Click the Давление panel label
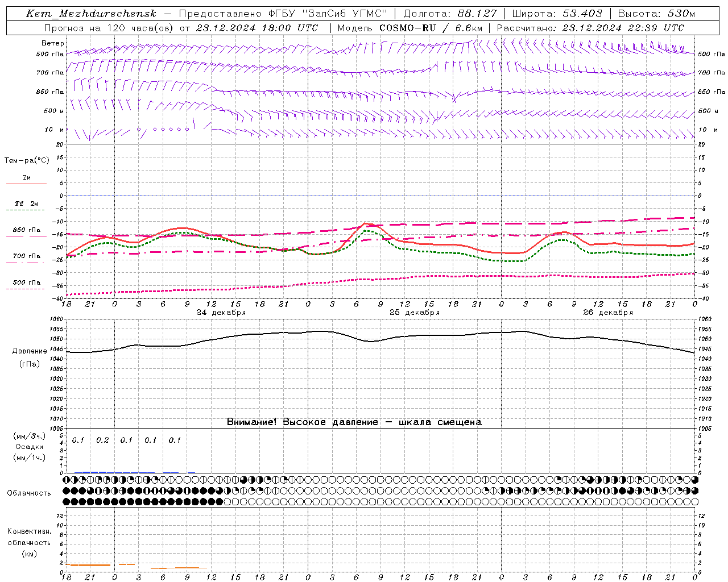728x582 pixels. pos(30,351)
